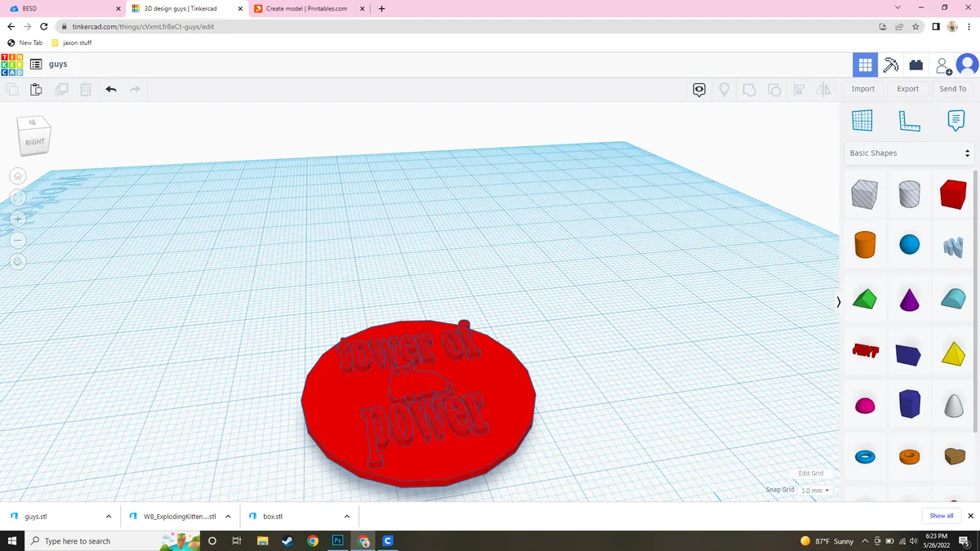Open the Bricks mode icon
This screenshot has width=980, height=551.
click(916, 64)
